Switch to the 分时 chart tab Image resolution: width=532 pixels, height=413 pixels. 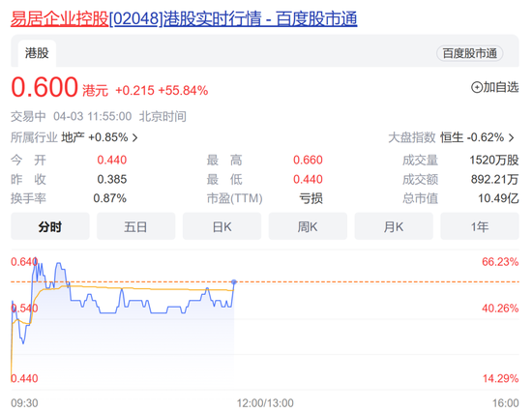pos(50,226)
